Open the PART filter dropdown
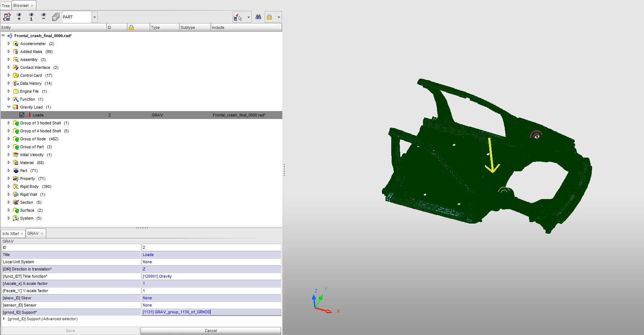Viewport: 644px width, 335px height. pos(94,17)
